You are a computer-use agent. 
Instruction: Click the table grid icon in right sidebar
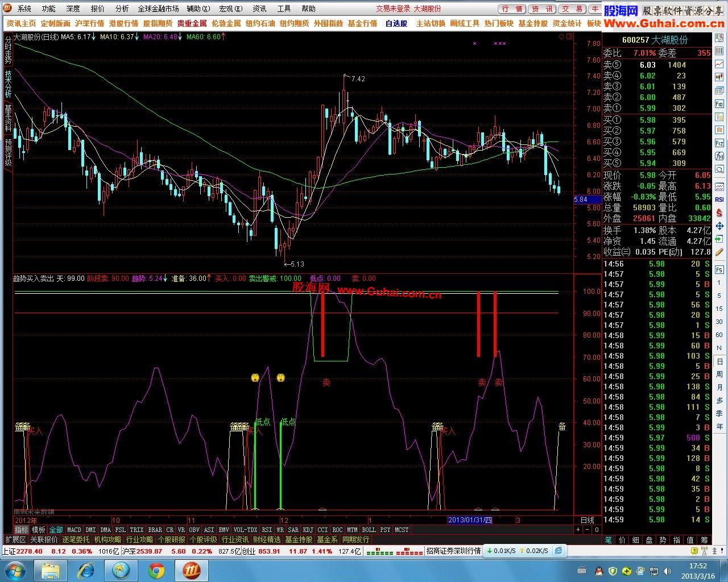(x=719, y=52)
